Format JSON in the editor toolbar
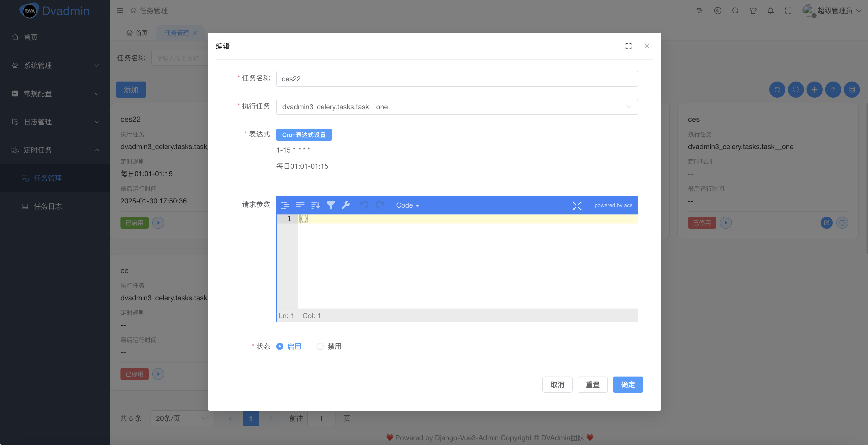The width and height of the screenshot is (868, 445). click(285, 205)
